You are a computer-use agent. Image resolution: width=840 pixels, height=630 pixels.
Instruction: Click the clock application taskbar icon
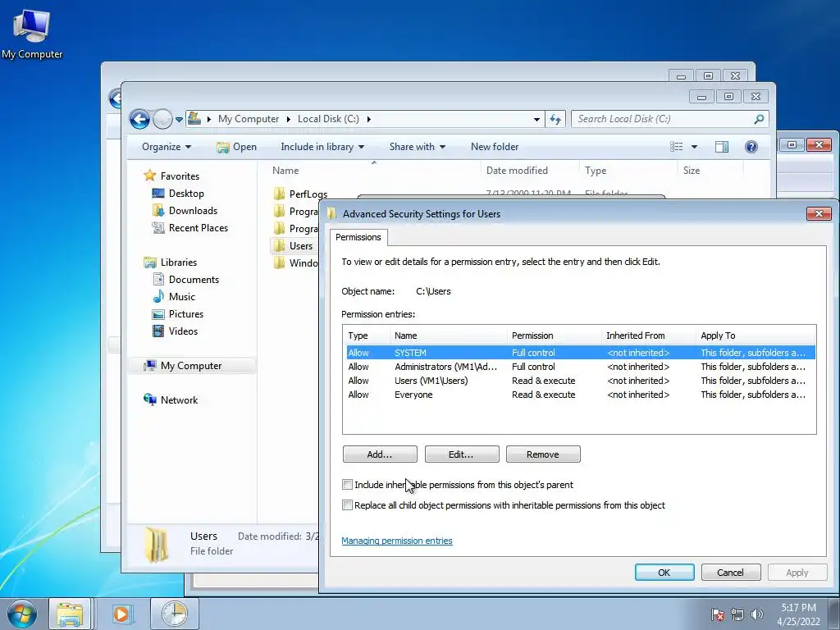coord(174,614)
